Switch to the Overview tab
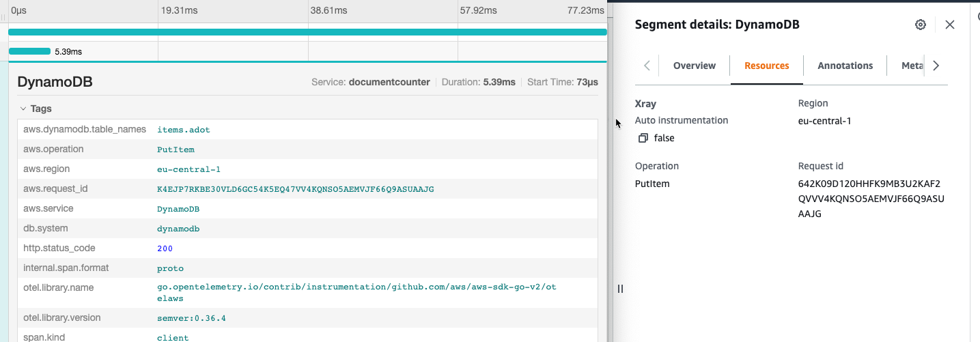Viewport: 980px width, 342px height. tap(695, 66)
